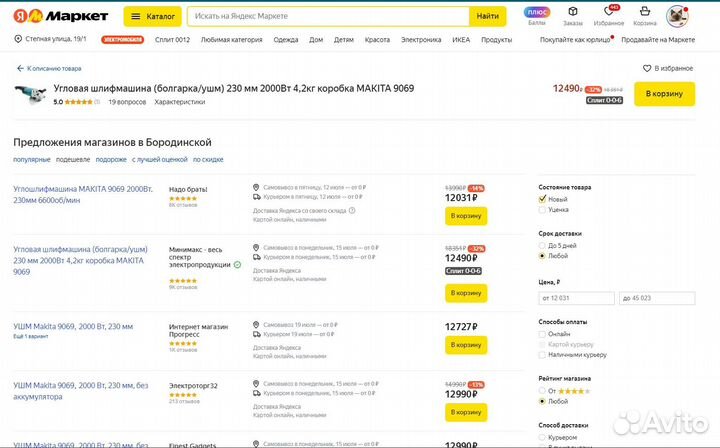This screenshot has height=448, width=720.
Task: Select До 5 дней delivery term
Action: [x=542, y=246]
